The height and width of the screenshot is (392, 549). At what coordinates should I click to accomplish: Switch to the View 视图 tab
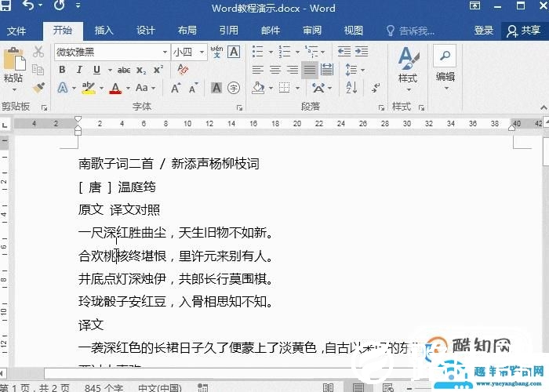coord(353,31)
